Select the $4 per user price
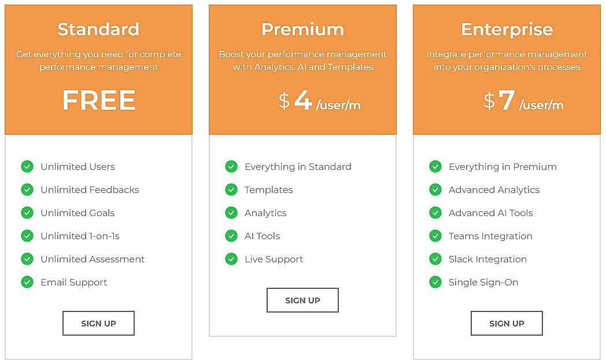 [x=302, y=101]
